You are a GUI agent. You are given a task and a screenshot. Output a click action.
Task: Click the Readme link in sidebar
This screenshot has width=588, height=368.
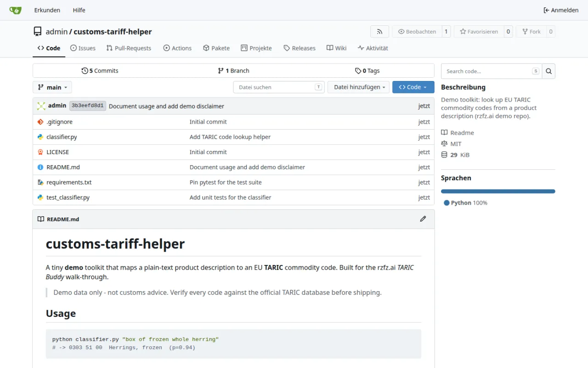coord(462,133)
